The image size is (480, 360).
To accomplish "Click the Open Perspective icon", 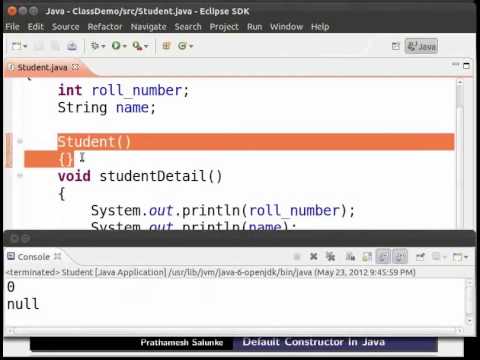I will click(x=396, y=46).
